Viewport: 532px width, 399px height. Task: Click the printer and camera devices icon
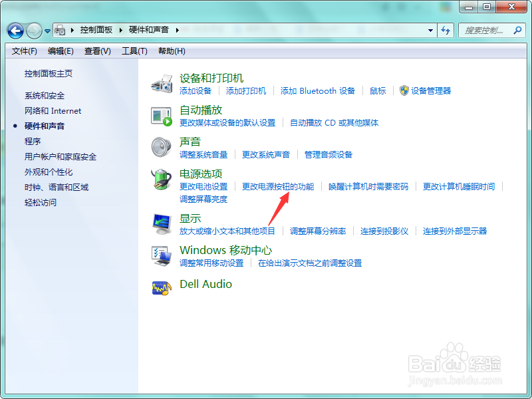tap(162, 84)
